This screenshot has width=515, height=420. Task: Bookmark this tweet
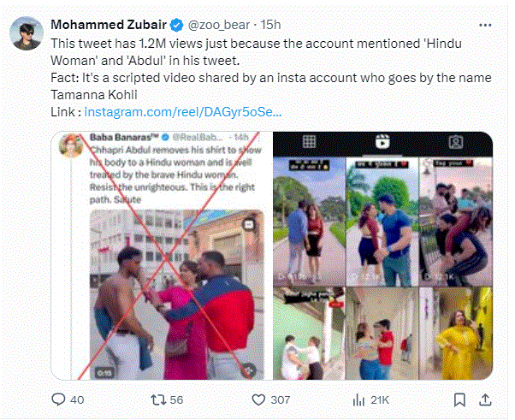pos(460,399)
